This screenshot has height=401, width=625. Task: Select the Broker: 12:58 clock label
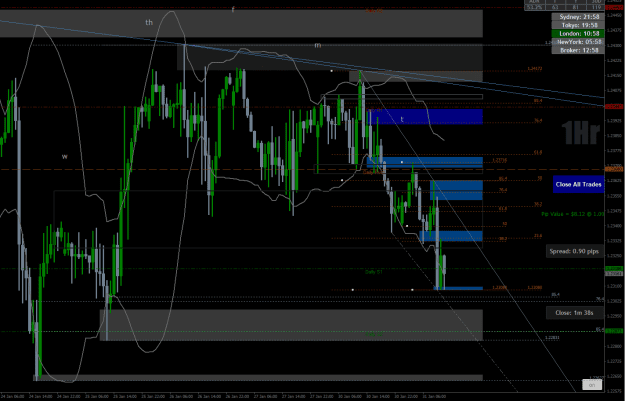click(578, 50)
